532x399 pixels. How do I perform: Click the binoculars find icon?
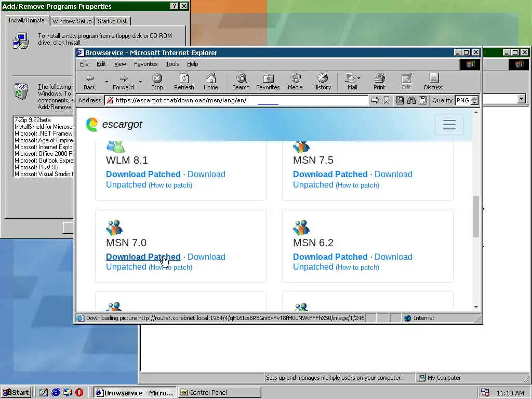[x=411, y=100]
